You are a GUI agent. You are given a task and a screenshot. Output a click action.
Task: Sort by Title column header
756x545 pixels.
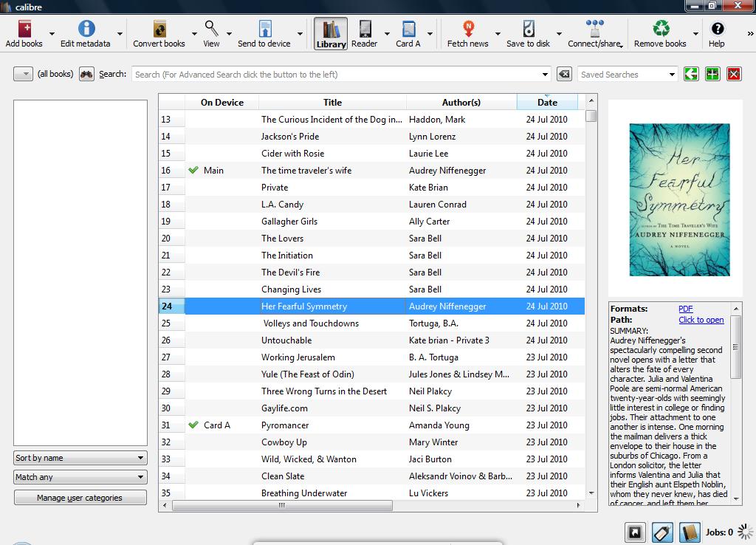point(333,102)
